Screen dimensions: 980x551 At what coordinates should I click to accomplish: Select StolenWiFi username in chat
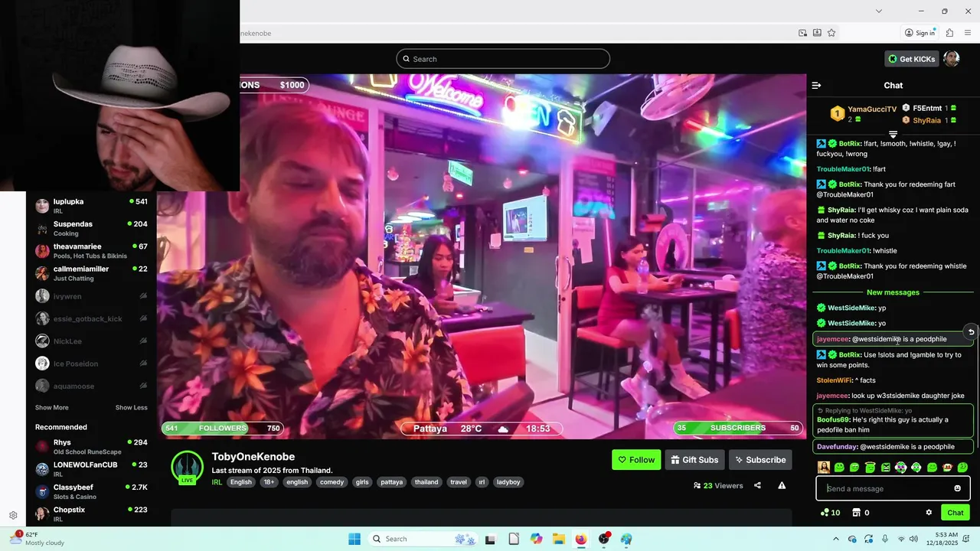832,380
